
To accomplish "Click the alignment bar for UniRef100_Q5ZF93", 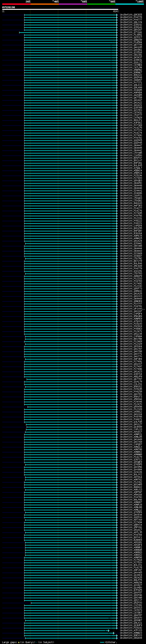I will 74,603.
